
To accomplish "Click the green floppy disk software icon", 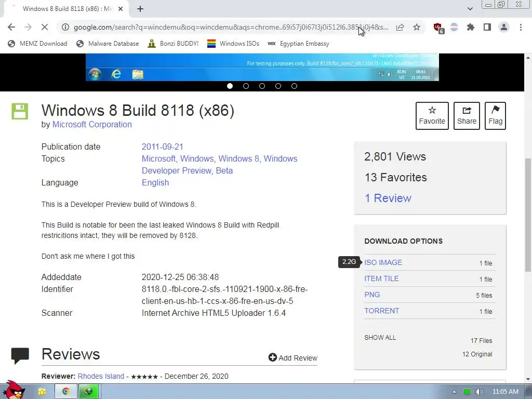I will [20, 111].
